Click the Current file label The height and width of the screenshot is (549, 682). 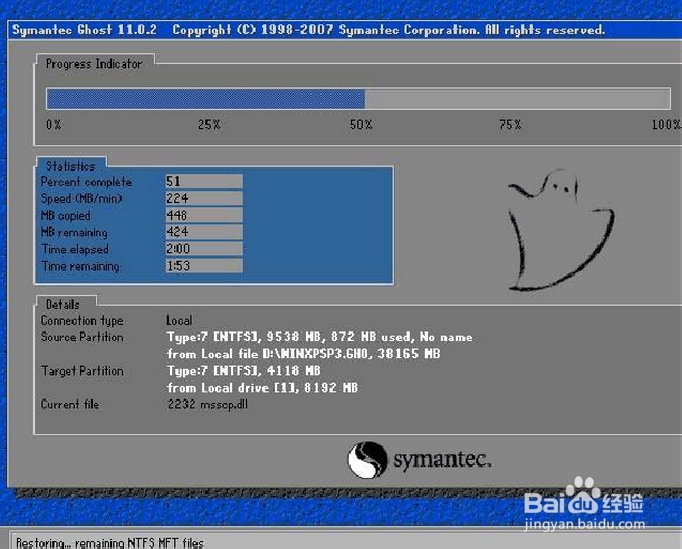tap(70, 405)
